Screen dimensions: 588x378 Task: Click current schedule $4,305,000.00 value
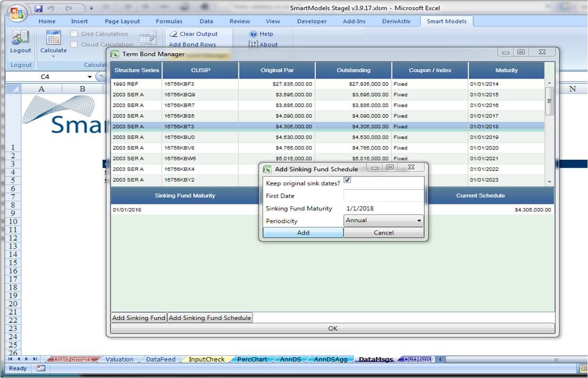click(533, 210)
